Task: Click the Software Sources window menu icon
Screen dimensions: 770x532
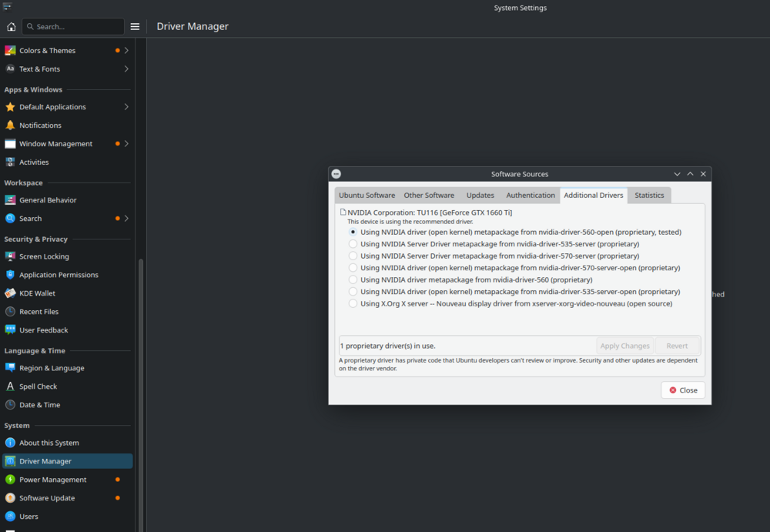Action: point(336,174)
